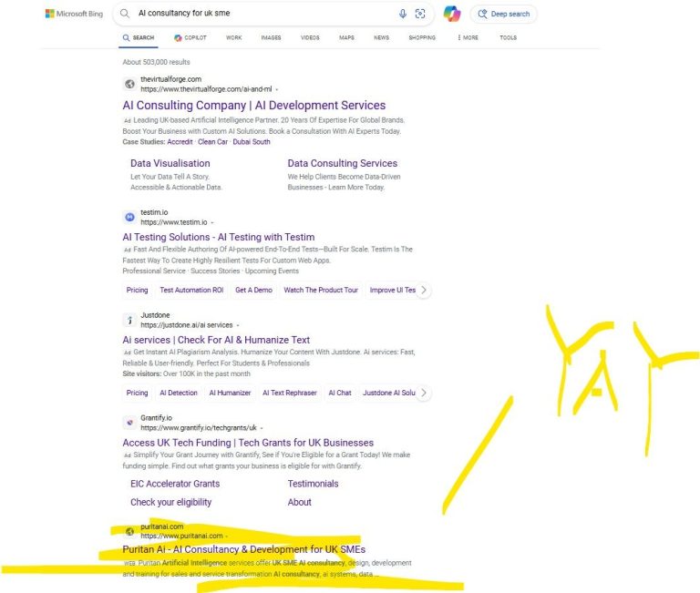Open Dubai South case study link
Image resolution: width=700 pixels, height=593 pixels.
coord(252,142)
